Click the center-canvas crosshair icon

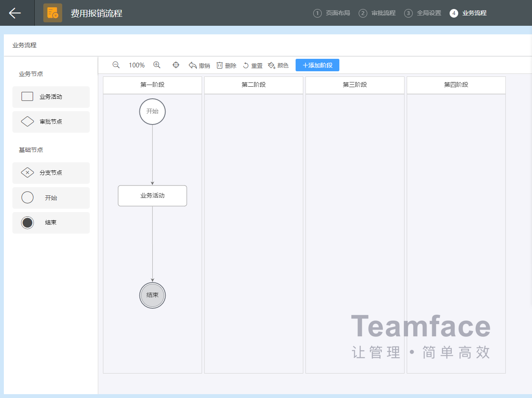[x=176, y=65]
